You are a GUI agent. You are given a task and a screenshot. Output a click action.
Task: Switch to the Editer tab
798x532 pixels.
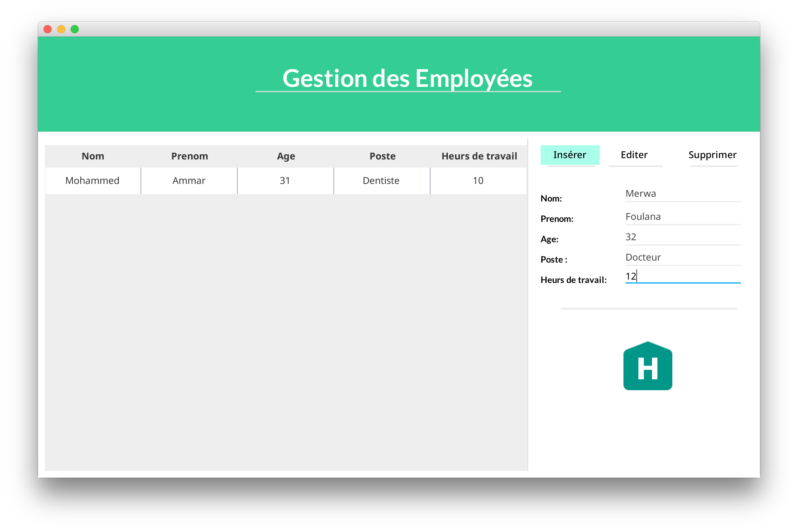click(x=635, y=155)
